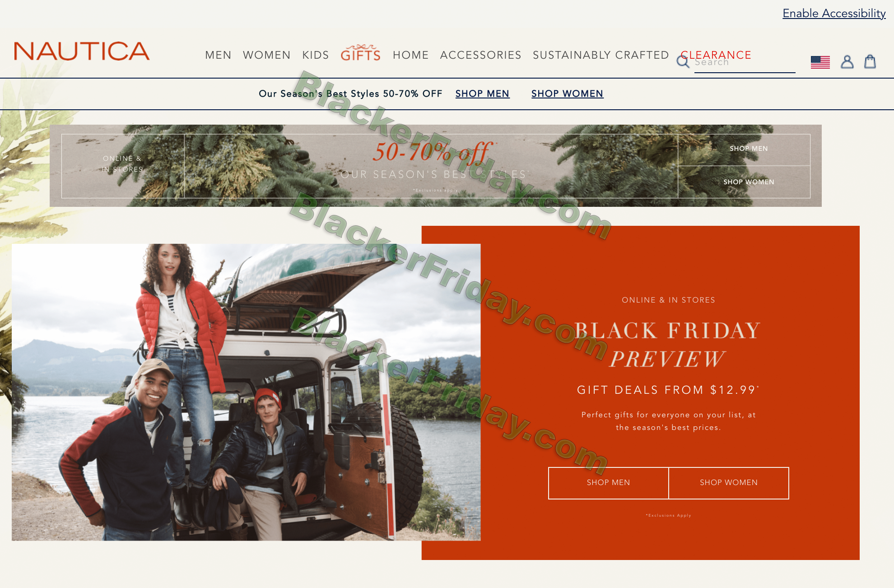Viewport: 894px width, 588px height.
Task: Open the account profile icon
Action: coord(847,62)
